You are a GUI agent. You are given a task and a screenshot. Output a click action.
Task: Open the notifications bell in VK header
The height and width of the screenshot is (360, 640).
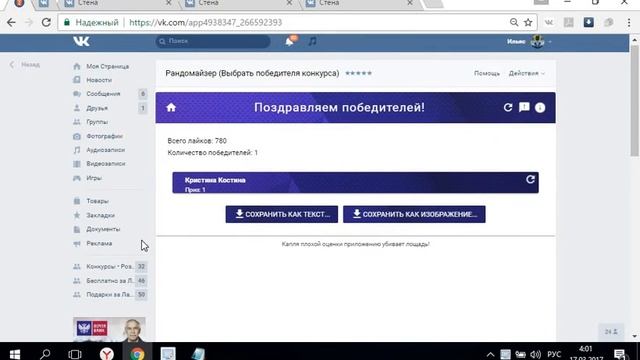pyautogui.click(x=290, y=41)
